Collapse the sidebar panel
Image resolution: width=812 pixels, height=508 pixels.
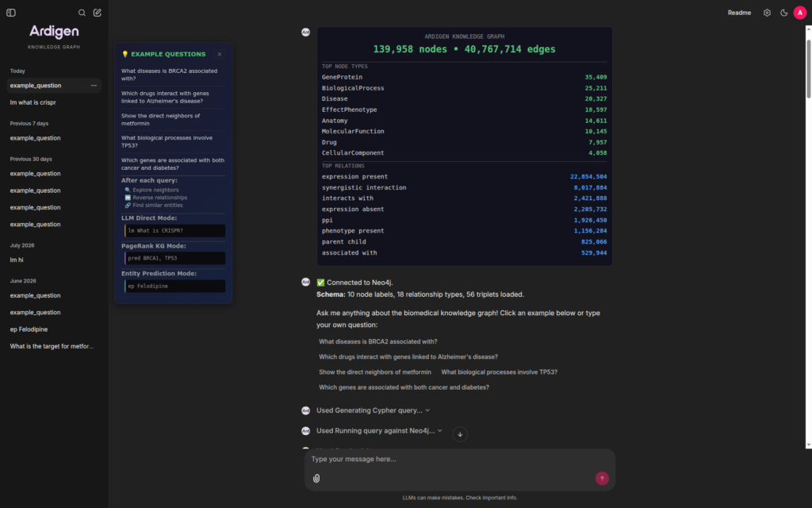[11, 13]
